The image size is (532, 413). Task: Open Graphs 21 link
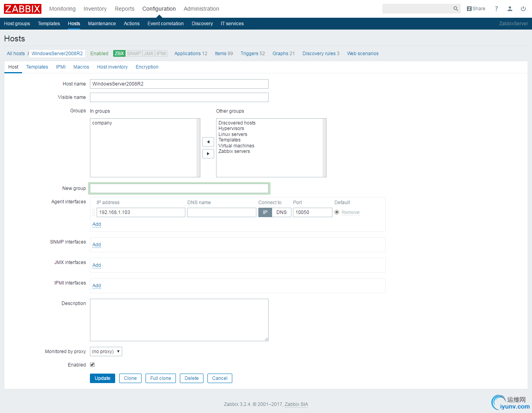[x=284, y=54]
